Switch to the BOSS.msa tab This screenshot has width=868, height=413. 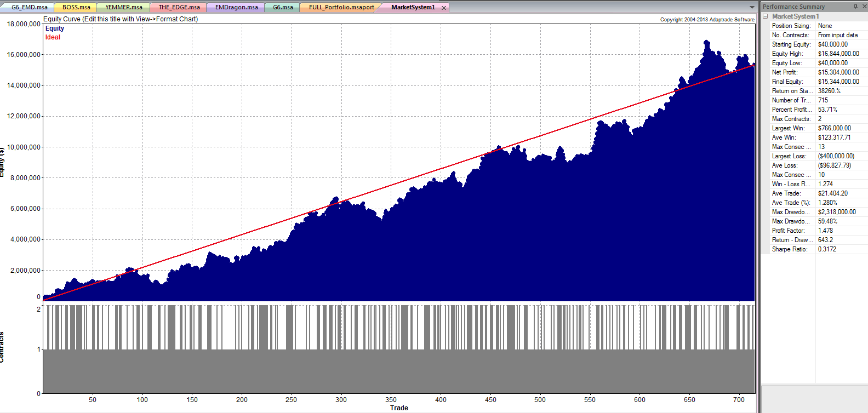point(76,7)
